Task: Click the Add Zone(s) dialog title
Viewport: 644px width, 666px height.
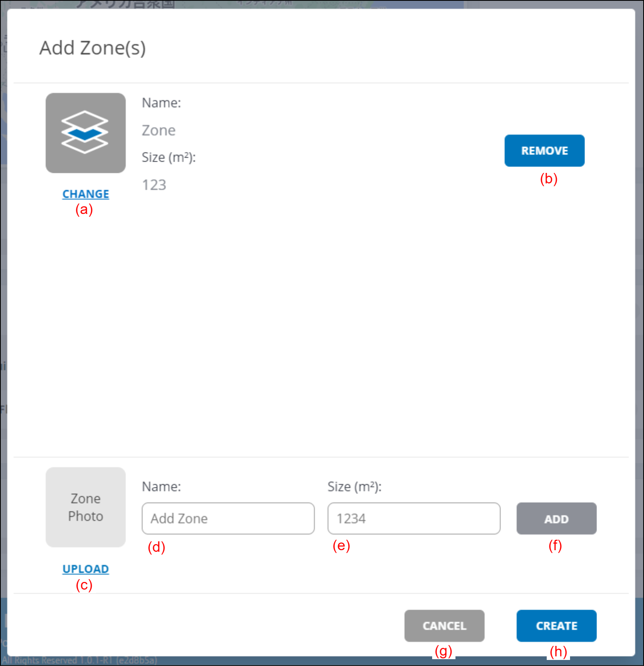Action: click(x=92, y=48)
